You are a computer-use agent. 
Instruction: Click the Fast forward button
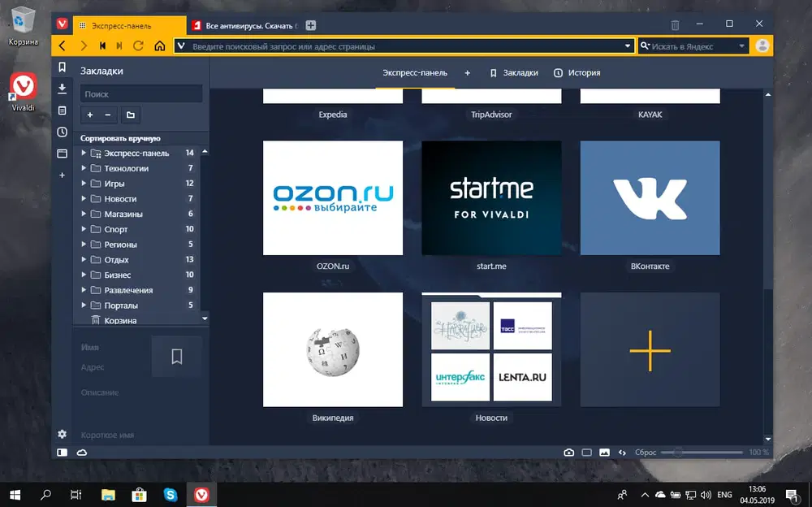119,46
